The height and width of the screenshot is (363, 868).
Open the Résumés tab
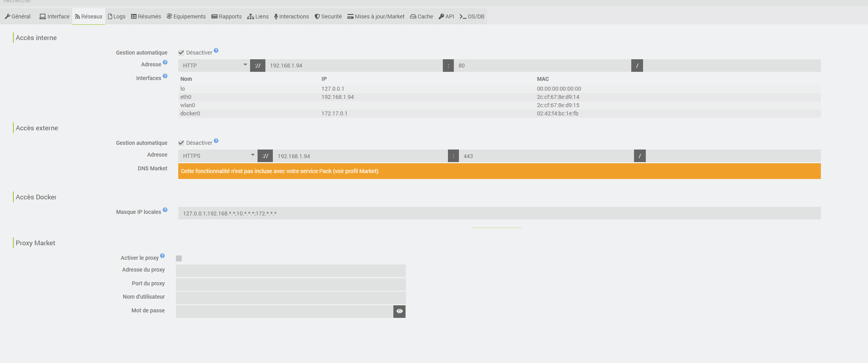[x=146, y=16]
